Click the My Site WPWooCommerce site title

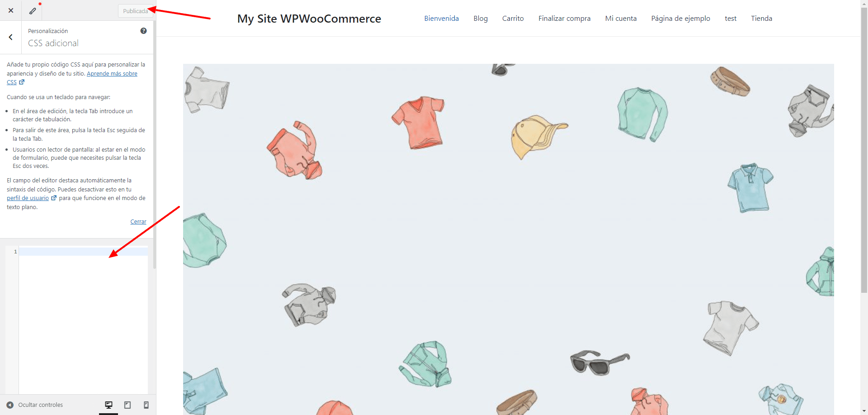(x=309, y=19)
